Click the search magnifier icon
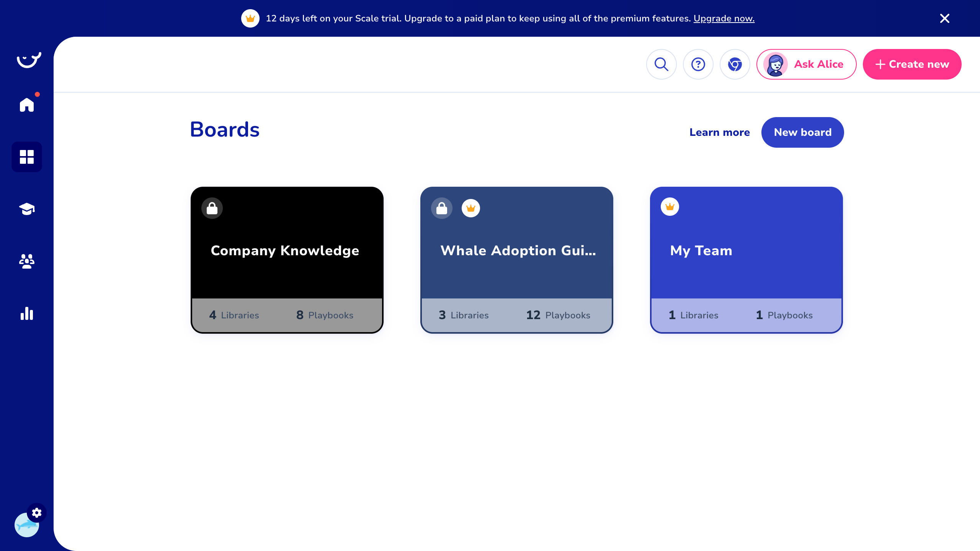 tap(661, 64)
